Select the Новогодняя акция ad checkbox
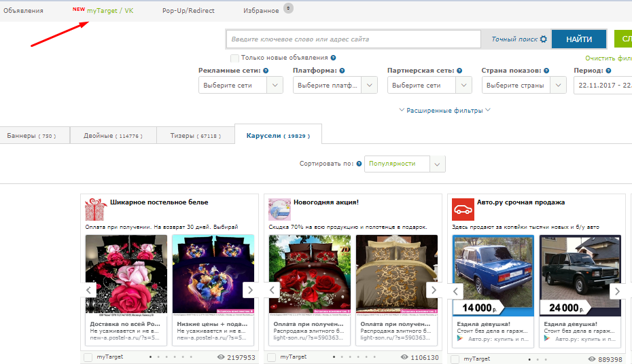The width and height of the screenshot is (632, 364). click(x=272, y=357)
